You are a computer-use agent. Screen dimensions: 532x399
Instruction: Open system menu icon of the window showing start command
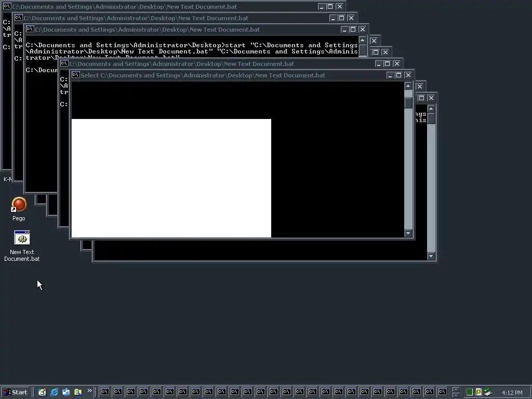[30, 29]
